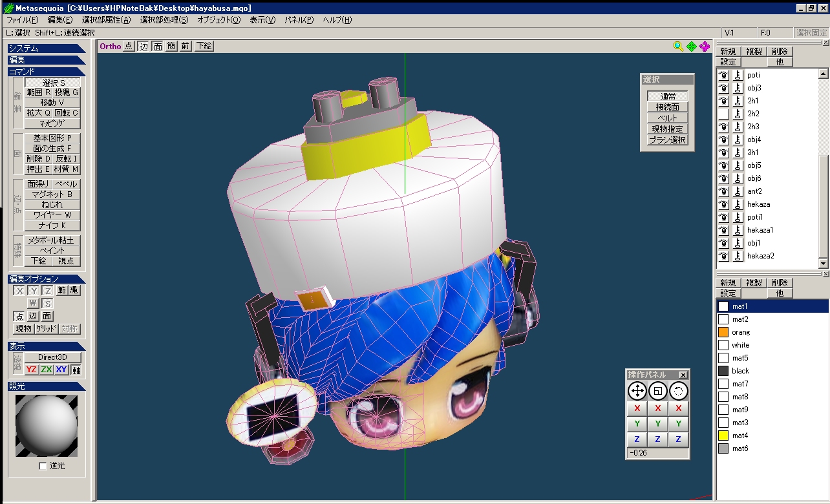Collapse the コマンド panel header
The width and height of the screenshot is (830, 504).
[x=47, y=72]
